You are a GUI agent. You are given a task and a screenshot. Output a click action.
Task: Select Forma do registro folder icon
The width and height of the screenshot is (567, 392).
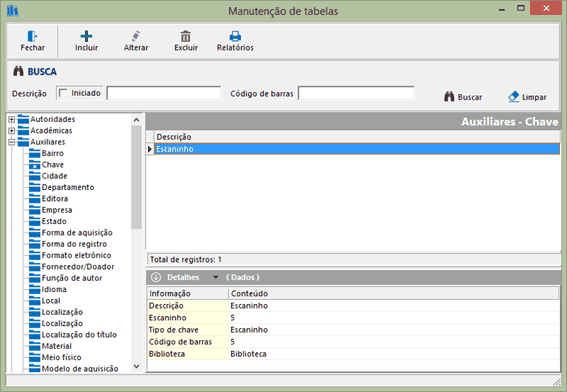pos(35,244)
